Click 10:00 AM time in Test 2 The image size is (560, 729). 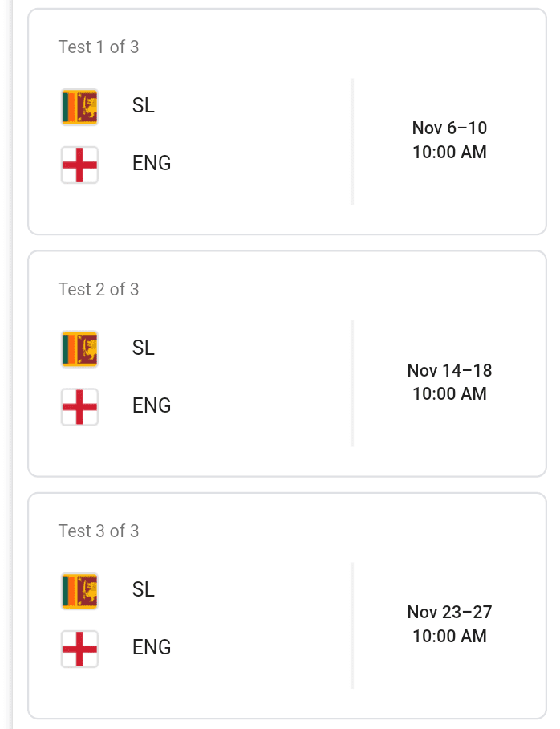(449, 394)
